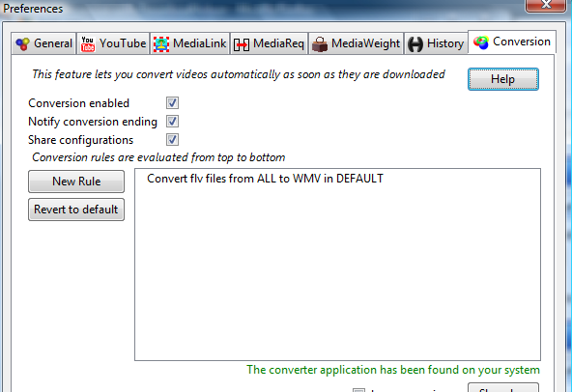
Task: Create a New Rule
Action: (x=76, y=182)
